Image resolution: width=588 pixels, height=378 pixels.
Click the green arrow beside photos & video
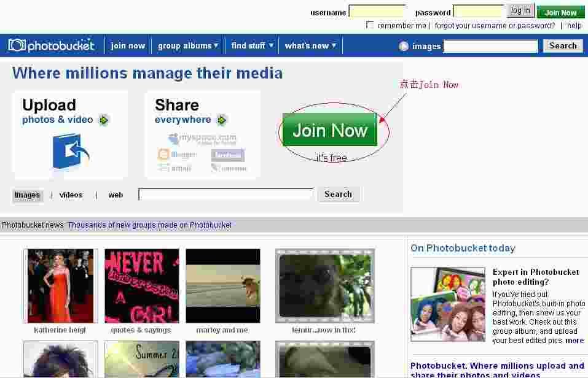[x=103, y=120]
